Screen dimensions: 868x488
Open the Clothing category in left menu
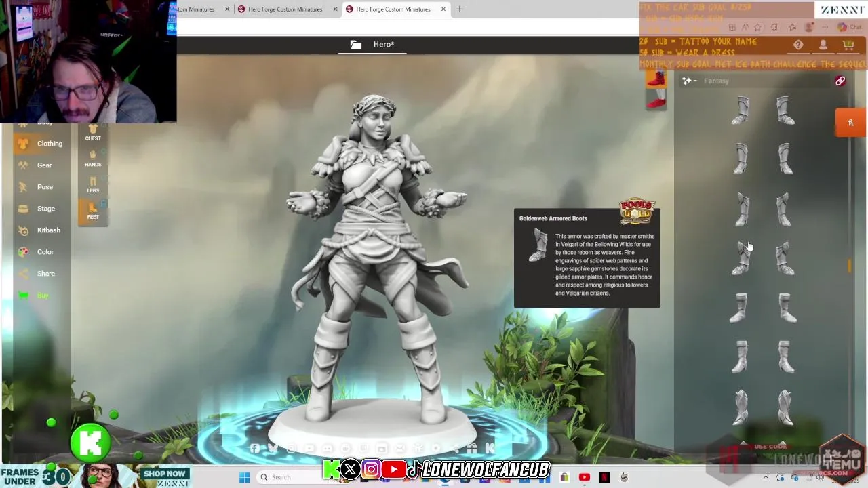(x=41, y=144)
